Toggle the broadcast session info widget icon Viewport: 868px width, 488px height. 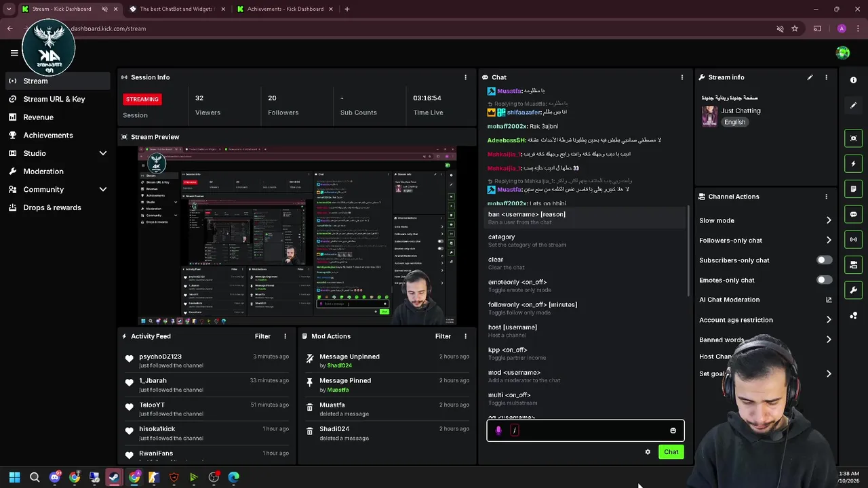853,239
